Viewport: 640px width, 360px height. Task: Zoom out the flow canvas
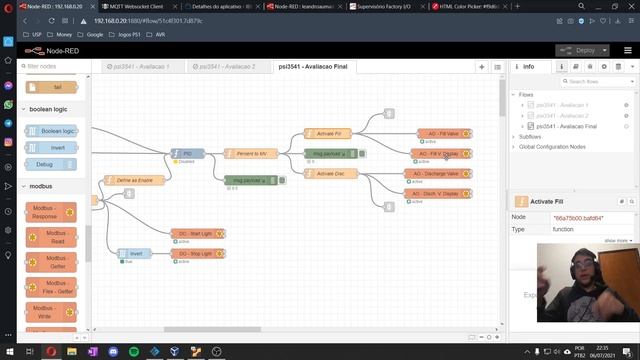(x=481, y=338)
